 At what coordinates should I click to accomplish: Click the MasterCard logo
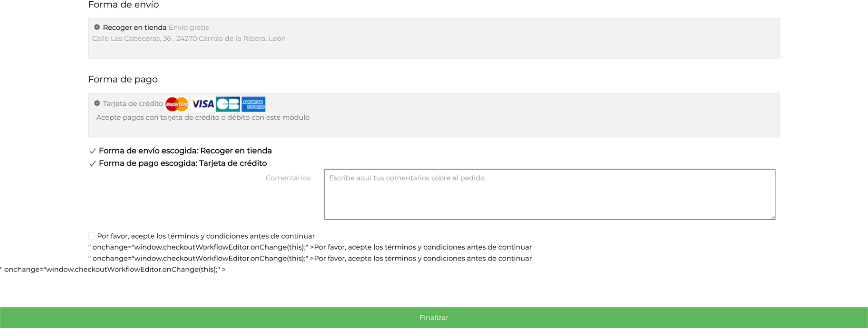[x=177, y=104]
